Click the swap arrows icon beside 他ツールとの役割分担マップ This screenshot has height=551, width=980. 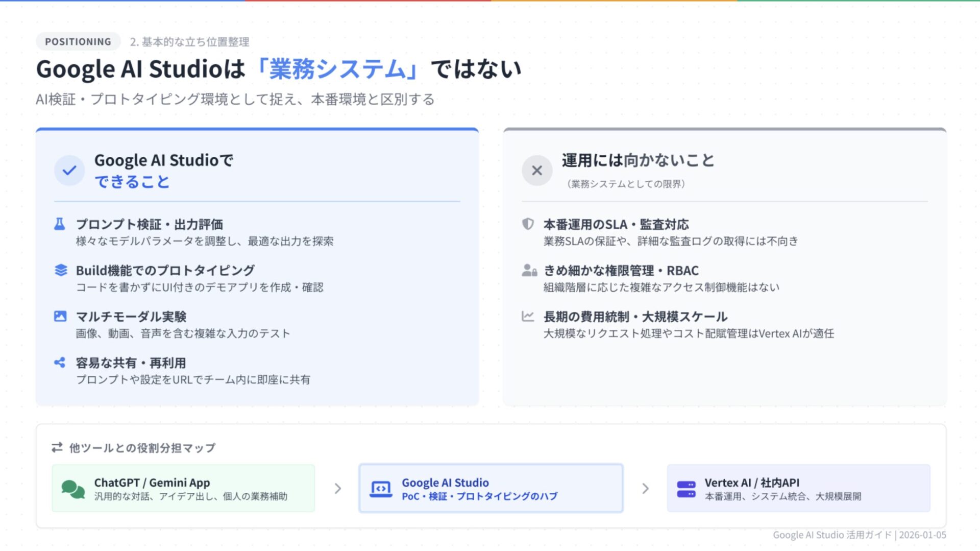tap(57, 447)
